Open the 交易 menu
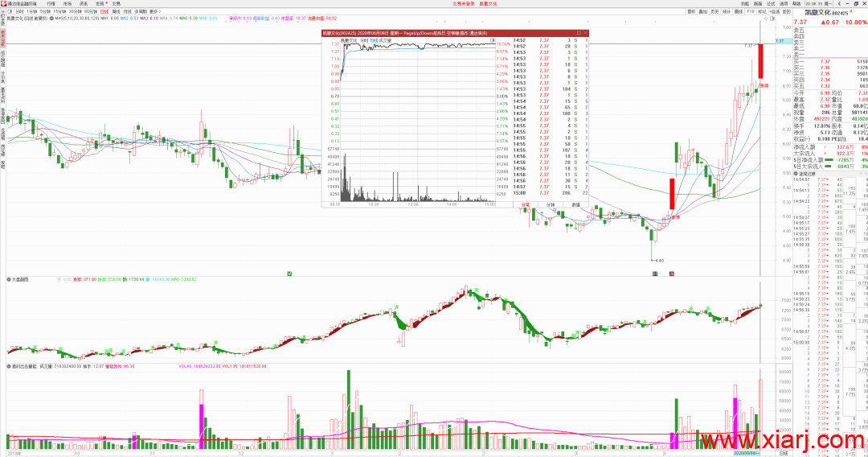The image size is (868, 457). pyautogui.click(x=117, y=3)
